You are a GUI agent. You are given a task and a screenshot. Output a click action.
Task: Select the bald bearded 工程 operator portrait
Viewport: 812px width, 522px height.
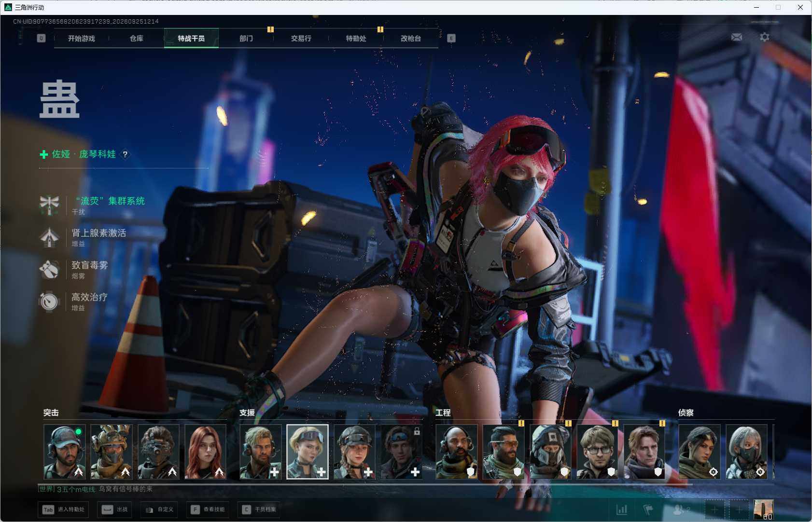pos(457,452)
